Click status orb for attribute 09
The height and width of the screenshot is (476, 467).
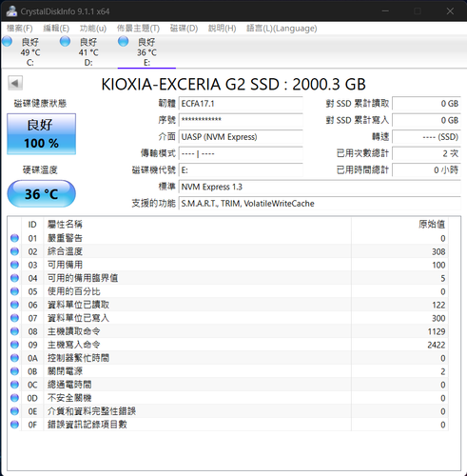(14, 345)
